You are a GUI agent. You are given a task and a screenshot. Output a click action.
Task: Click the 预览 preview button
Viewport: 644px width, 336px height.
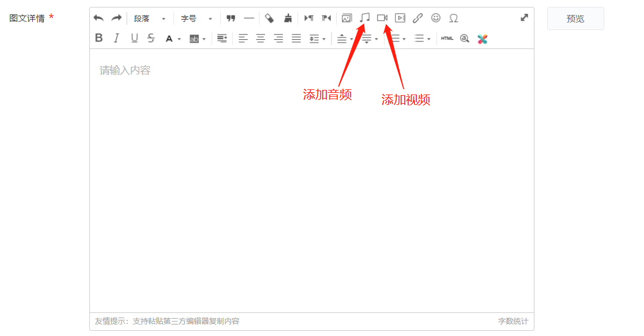tap(575, 18)
